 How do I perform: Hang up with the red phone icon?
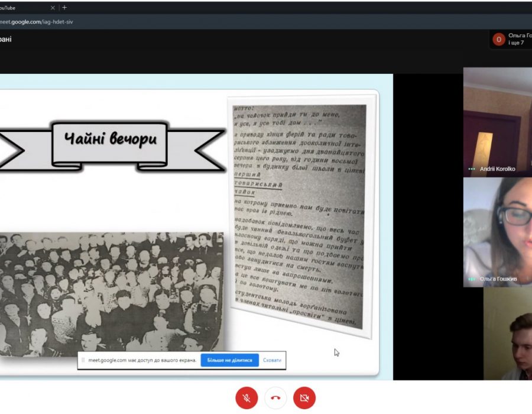click(x=275, y=398)
